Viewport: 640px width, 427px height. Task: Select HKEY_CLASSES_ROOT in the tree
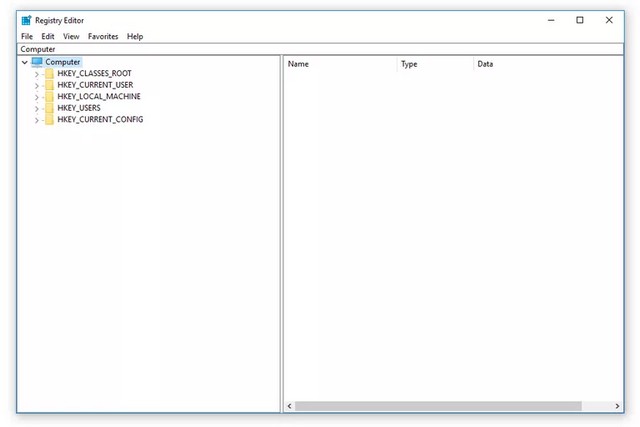coord(94,73)
